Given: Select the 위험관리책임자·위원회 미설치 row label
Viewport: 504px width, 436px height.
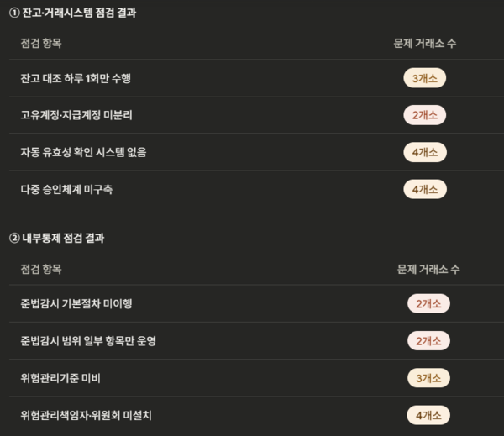Looking at the screenshot, I should [x=92, y=415].
